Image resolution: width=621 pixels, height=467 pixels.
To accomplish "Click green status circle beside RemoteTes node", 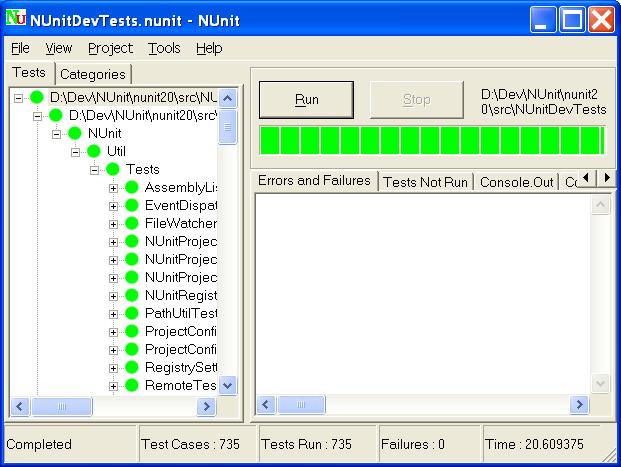I will pos(131,385).
